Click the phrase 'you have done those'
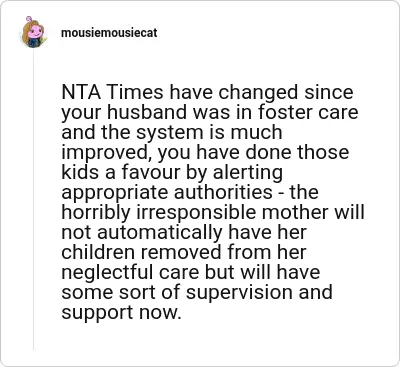The height and width of the screenshot is (367, 400). click(x=253, y=152)
